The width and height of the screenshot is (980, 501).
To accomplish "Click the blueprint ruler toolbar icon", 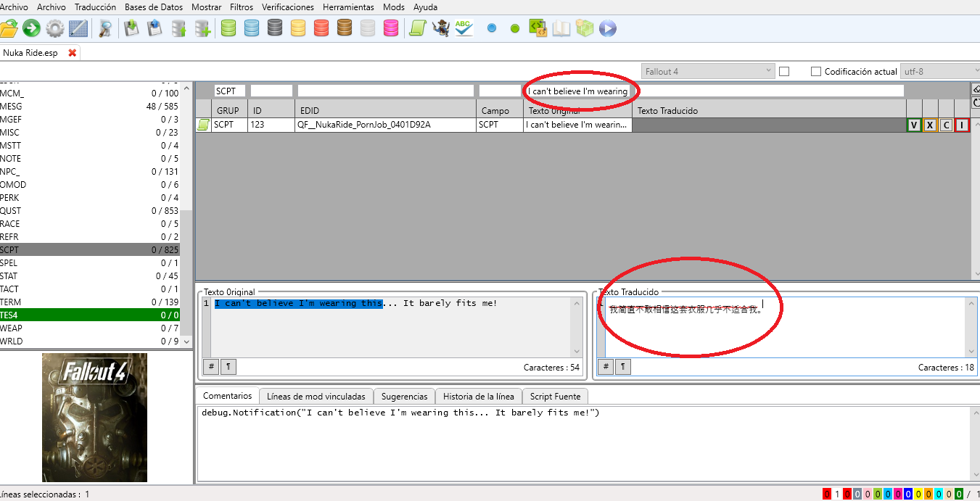I will 78,28.
